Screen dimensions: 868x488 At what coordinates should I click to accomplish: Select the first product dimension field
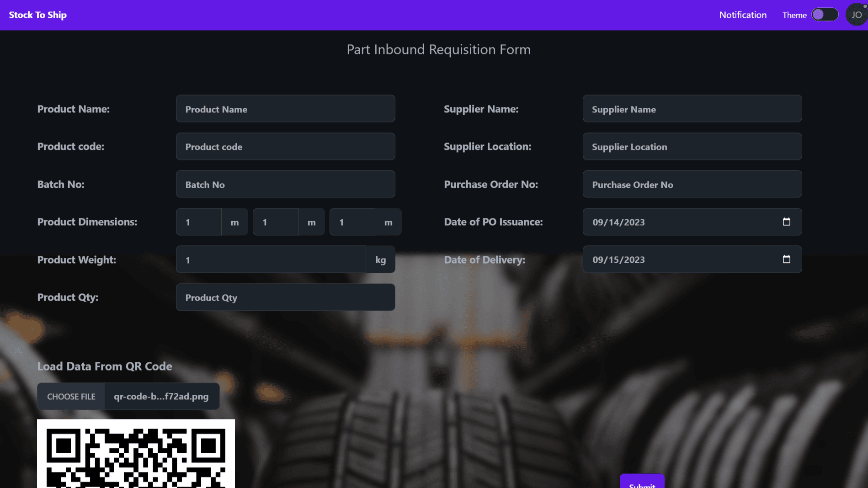(x=199, y=222)
